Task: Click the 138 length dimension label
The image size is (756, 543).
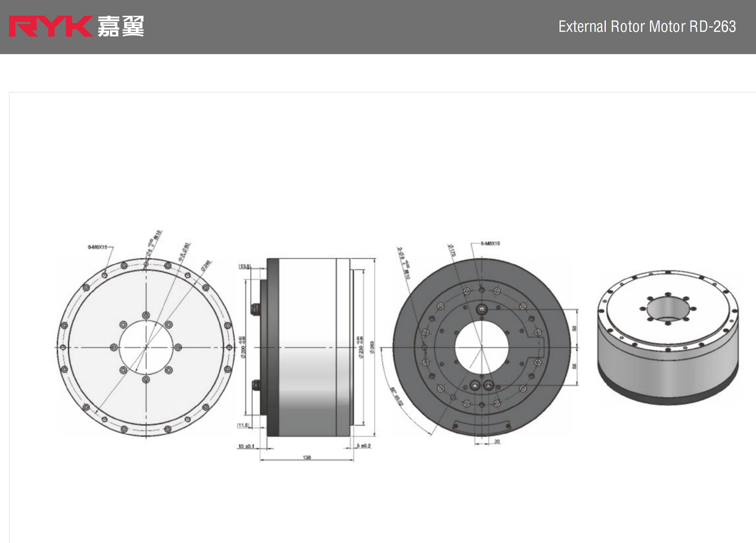Action: 307,457
